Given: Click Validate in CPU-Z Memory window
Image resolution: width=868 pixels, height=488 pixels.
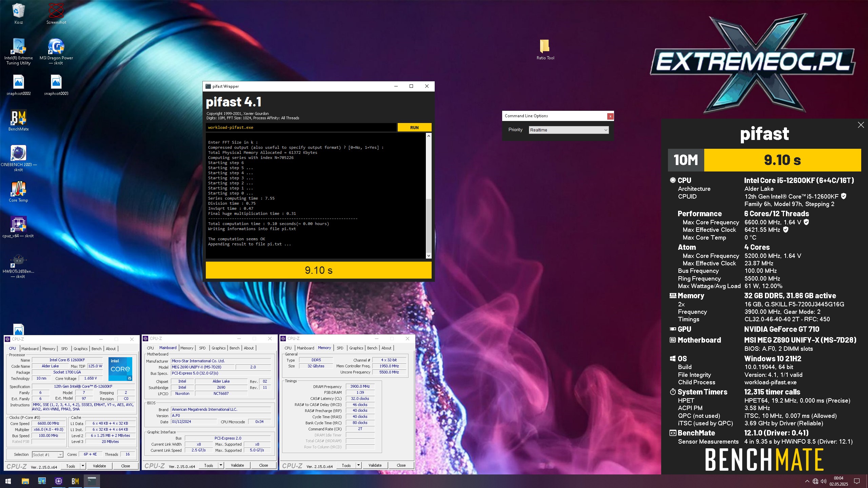Looking at the screenshot, I should coord(375,465).
